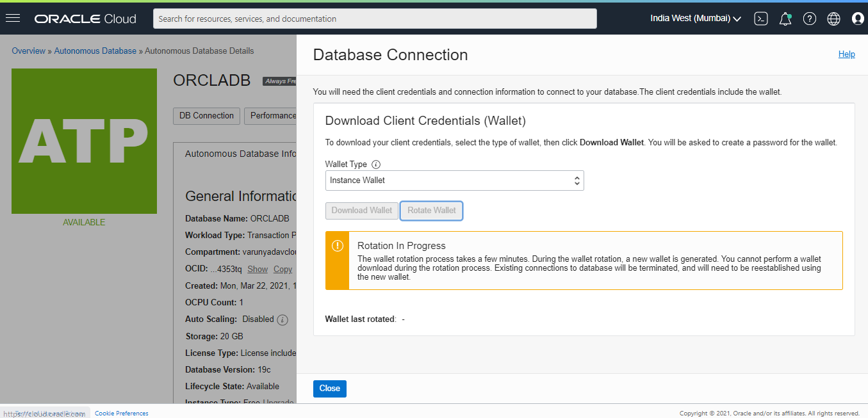Click the DB Connection button
Viewport: 868px width, 418px height.
pos(206,116)
